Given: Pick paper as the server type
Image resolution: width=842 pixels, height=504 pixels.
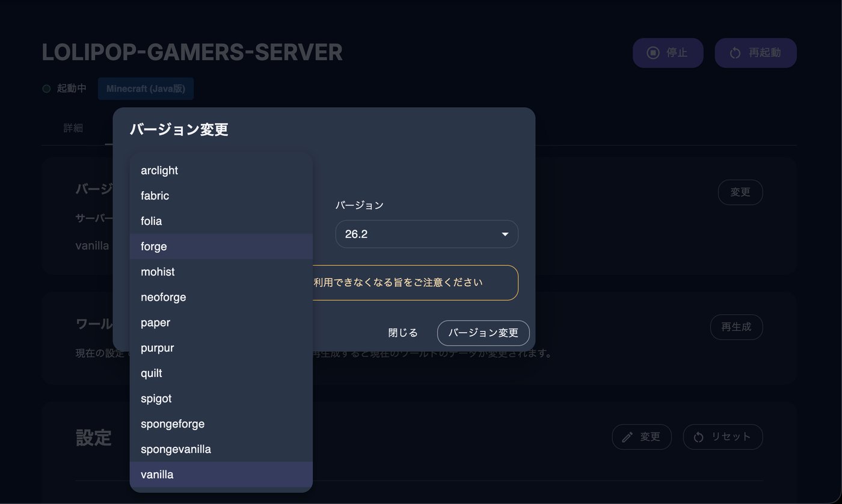Looking at the screenshot, I should coord(221,322).
